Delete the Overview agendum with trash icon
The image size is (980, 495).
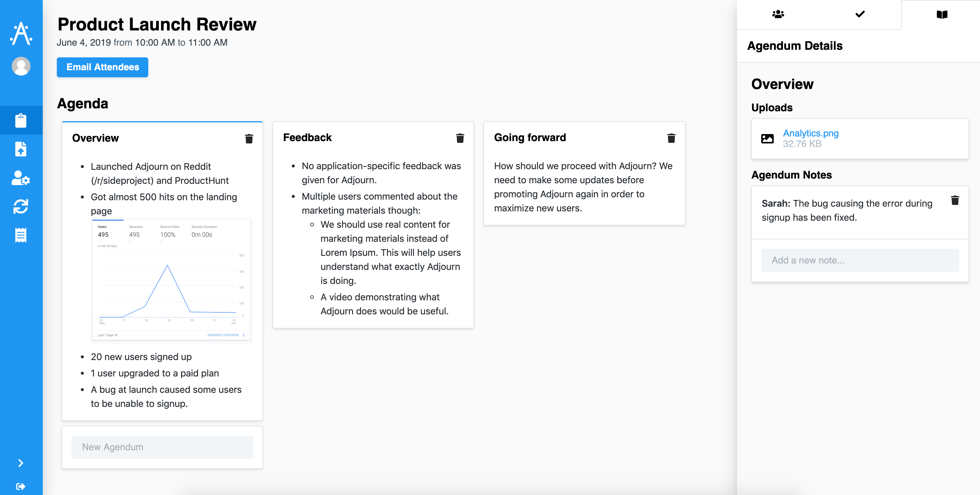click(249, 139)
